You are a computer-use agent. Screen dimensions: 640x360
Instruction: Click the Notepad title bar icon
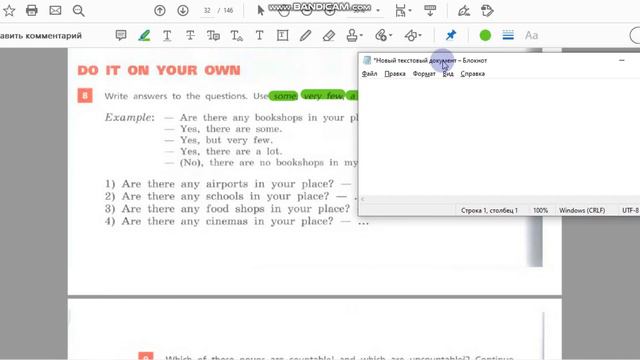click(367, 60)
